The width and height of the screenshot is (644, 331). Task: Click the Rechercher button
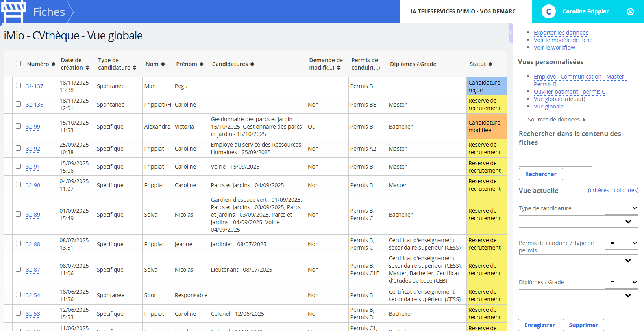[540, 174]
